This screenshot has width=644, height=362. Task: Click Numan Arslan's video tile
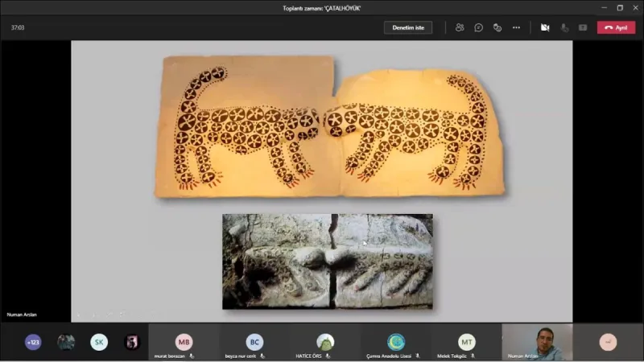point(537,342)
